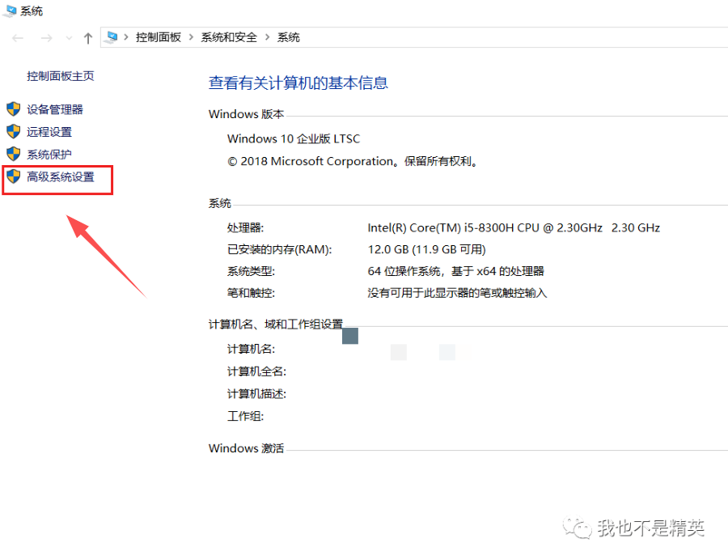Viewport: 728px width, 560px height.
Task: Click the shield icon beside 高级系统设置
Action: pyautogui.click(x=13, y=176)
